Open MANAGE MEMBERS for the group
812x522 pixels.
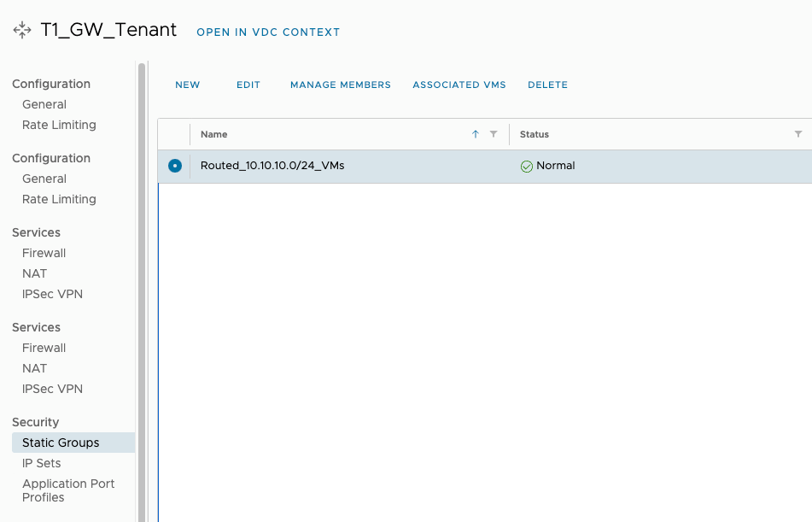click(341, 85)
